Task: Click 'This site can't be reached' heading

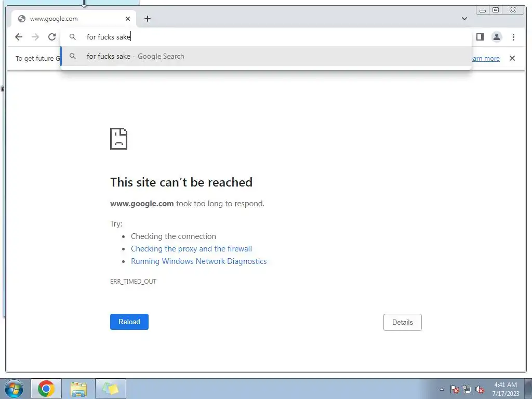Action: [181, 182]
